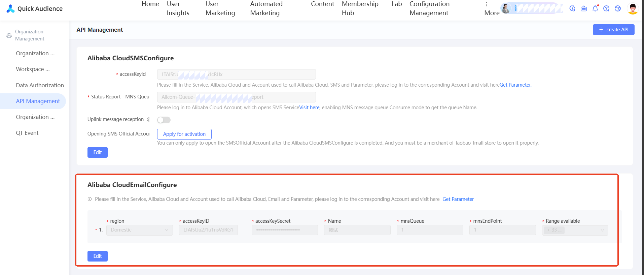
Task: Open the briefcase task icon in header
Action: (584, 8)
